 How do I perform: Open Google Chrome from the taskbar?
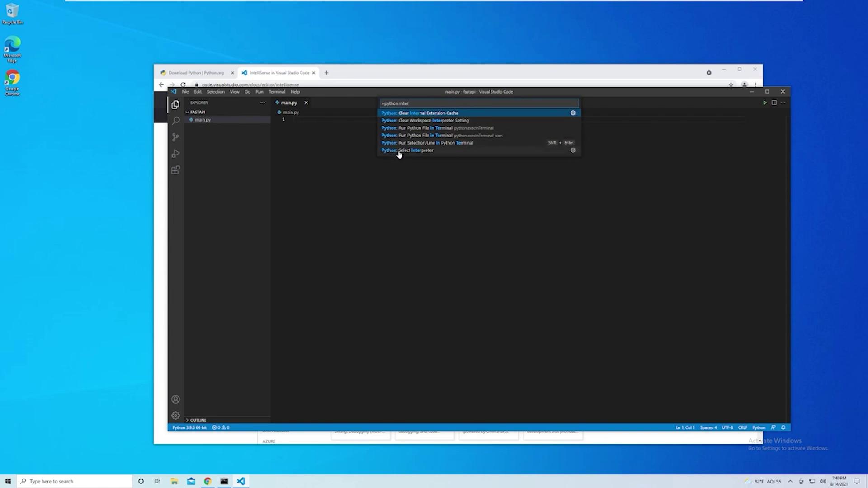208,481
